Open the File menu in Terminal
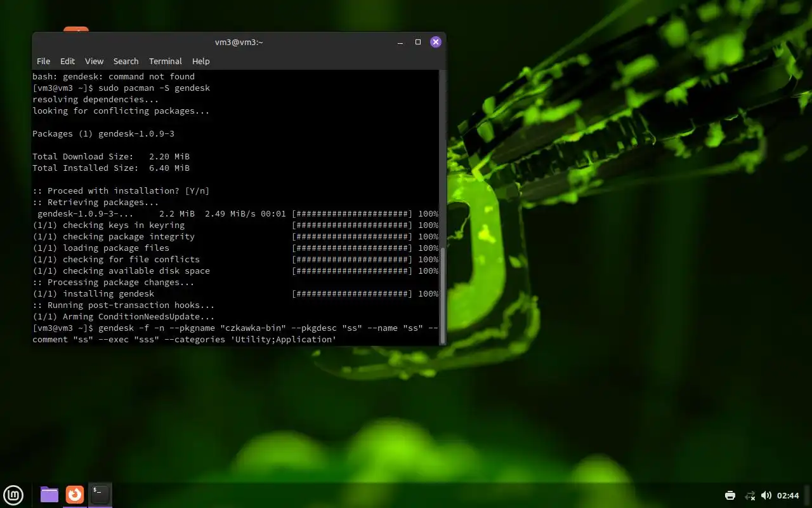812x508 pixels. point(43,61)
